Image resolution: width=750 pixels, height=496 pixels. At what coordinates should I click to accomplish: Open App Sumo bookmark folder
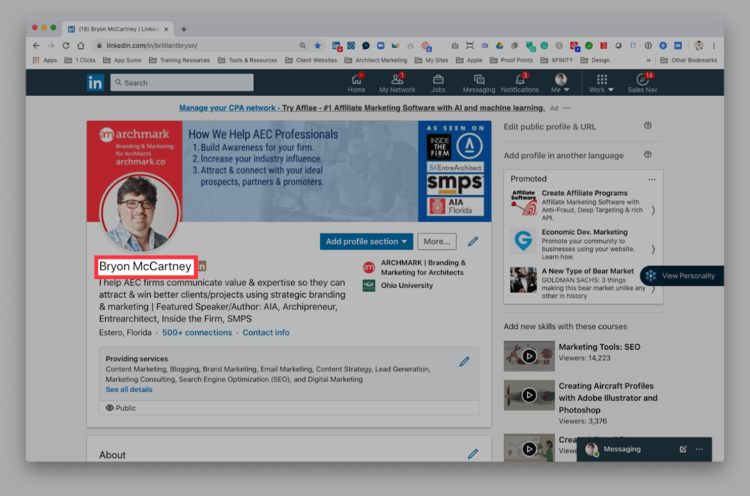pyautogui.click(x=122, y=60)
